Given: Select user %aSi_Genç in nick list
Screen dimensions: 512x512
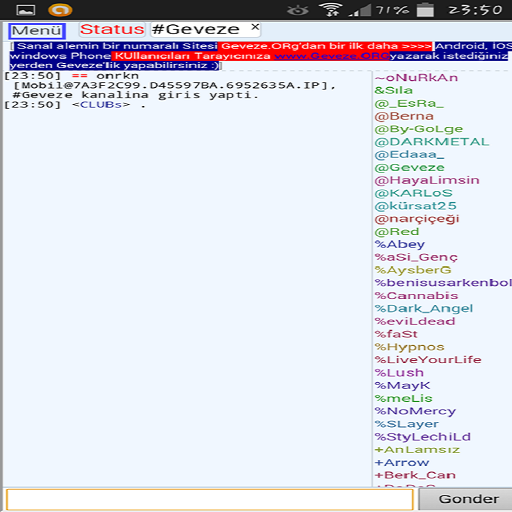Looking at the screenshot, I should pyautogui.click(x=416, y=257).
